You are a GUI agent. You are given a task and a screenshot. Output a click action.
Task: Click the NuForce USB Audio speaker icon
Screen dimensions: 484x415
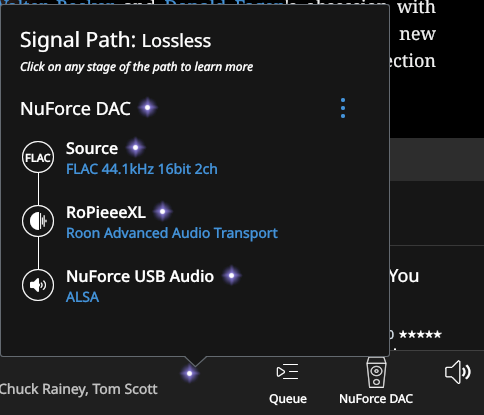pyautogui.click(x=38, y=285)
